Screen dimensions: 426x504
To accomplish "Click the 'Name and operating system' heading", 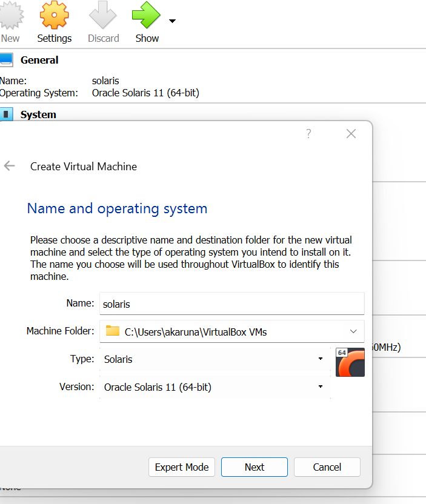I will click(117, 209).
